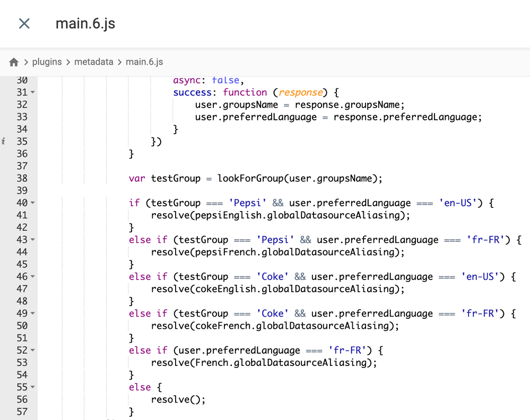Click on the resolve(cokeFrench.globalDatasourceAliasing) line

pos(275,326)
